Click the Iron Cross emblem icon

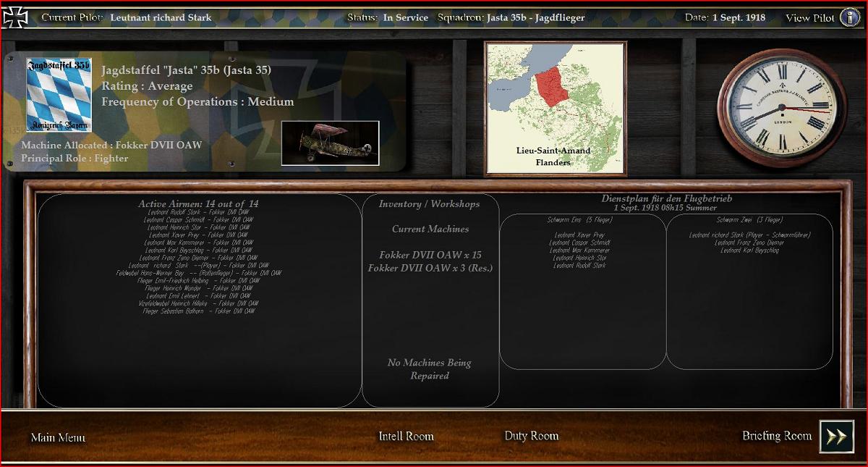coord(14,17)
